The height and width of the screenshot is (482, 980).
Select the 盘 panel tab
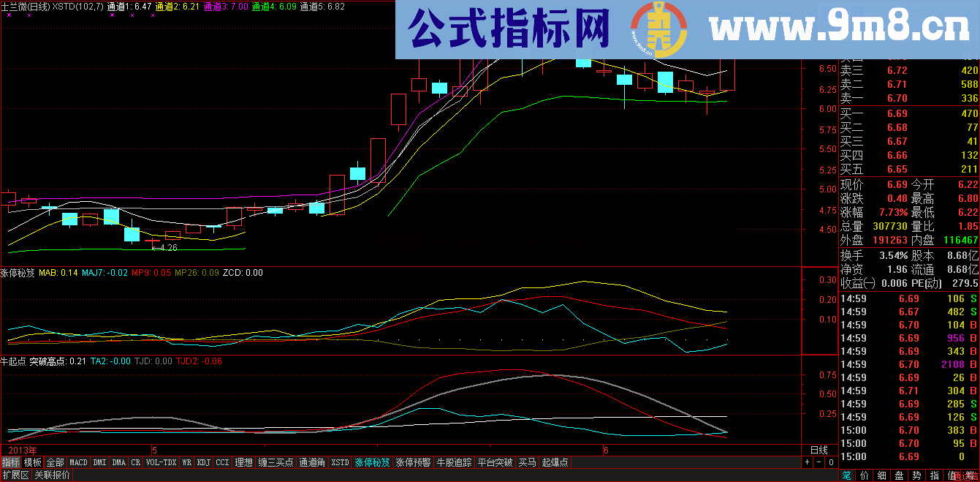point(900,475)
